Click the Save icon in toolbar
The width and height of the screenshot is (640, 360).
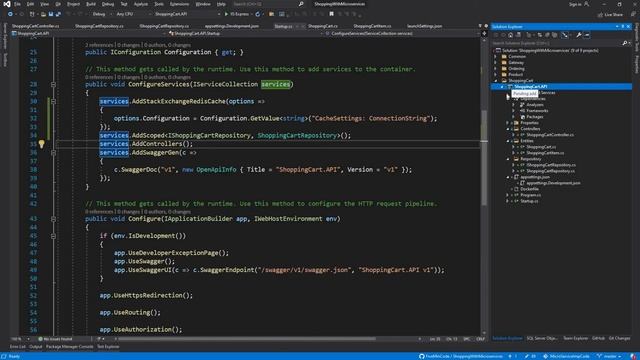(x=51, y=14)
